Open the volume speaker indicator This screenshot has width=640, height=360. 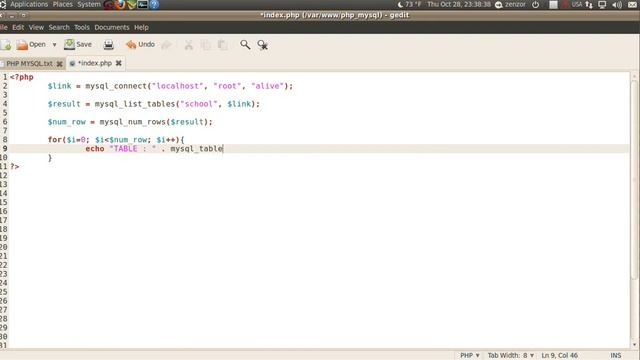coord(617,4)
